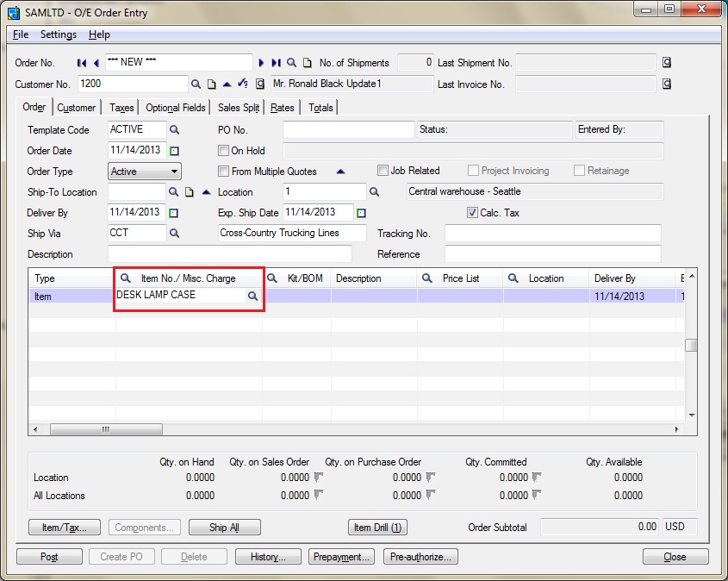Open the Sales Split tab
The height and width of the screenshot is (581, 728).
coord(239,108)
